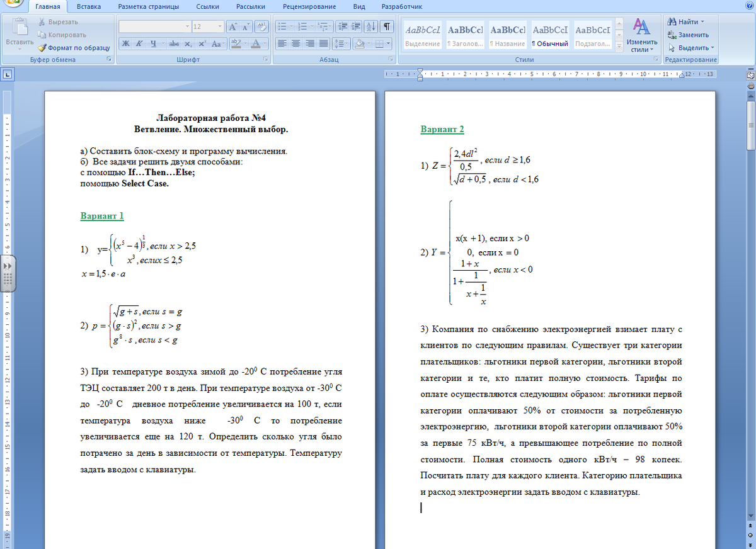Switch to the Вставка ribbon tab
Viewport: 756px width, 549px height.
pyautogui.click(x=89, y=7)
